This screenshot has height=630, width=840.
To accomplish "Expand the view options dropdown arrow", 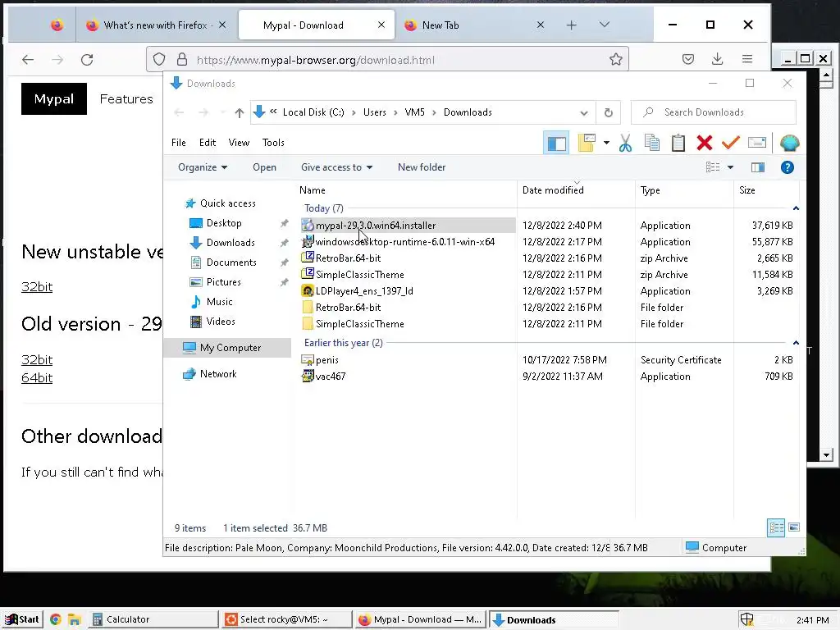I will click(730, 167).
